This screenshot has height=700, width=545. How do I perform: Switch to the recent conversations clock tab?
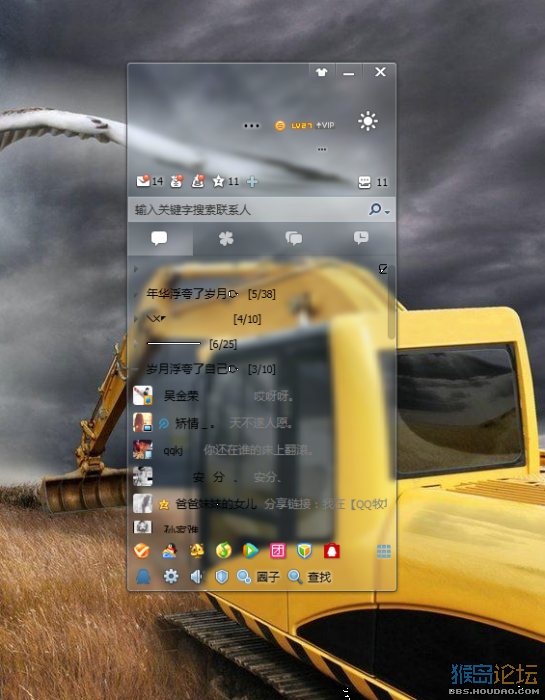pos(361,238)
